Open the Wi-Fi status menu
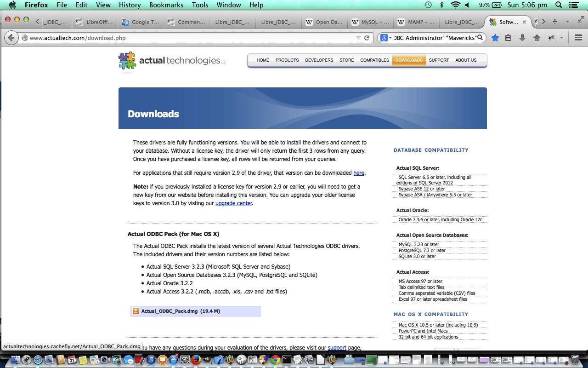Screen dimensions: 588x368 point(455,5)
